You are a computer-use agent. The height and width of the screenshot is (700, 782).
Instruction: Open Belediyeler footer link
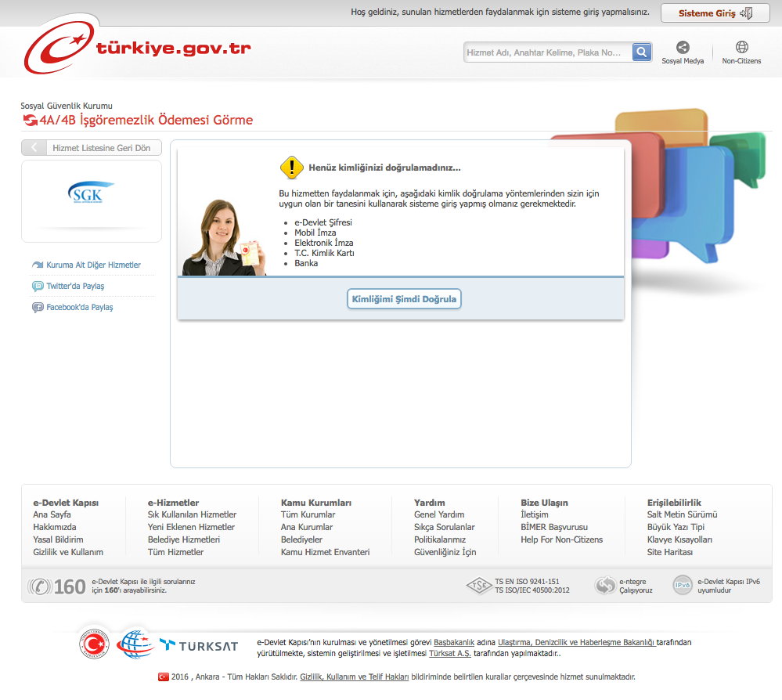pyautogui.click(x=301, y=539)
